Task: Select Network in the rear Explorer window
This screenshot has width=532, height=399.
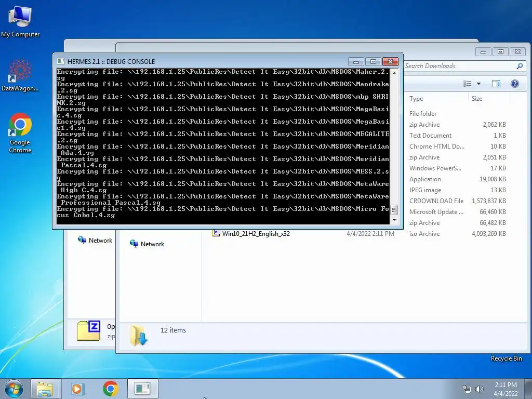Action: tap(96, 240)
